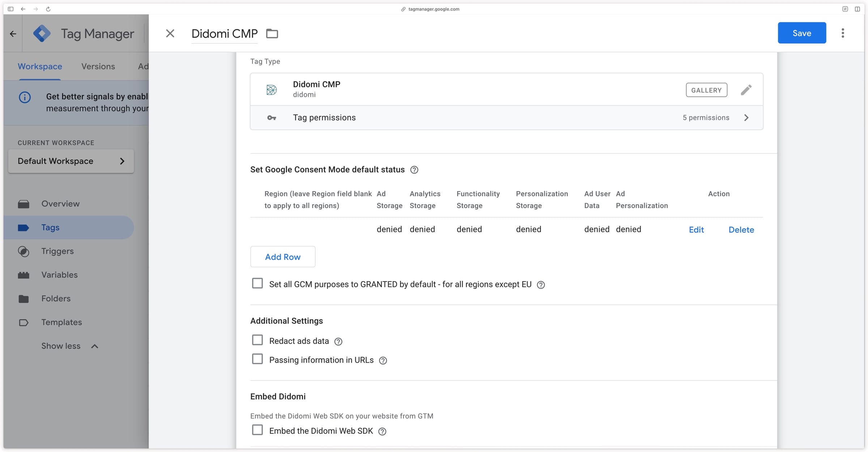868x452 pixels.
Task: Switch to the Versions tab
Action: coord(98,66)
